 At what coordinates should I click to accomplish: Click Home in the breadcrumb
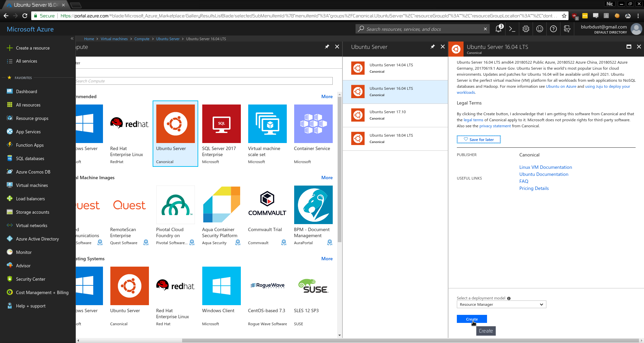89,39
